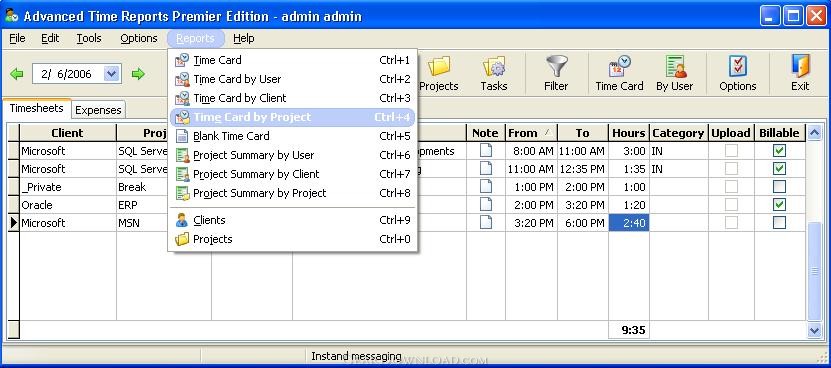
Task: Sort by the To column header
Action: (x=582, y=133)
